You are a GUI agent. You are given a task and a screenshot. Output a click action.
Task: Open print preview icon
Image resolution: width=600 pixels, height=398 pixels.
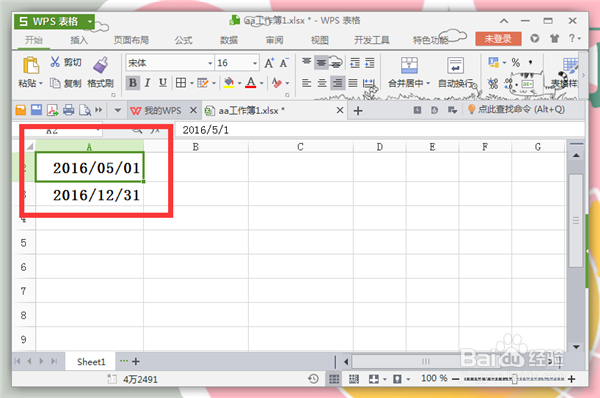tap(85, 110)
